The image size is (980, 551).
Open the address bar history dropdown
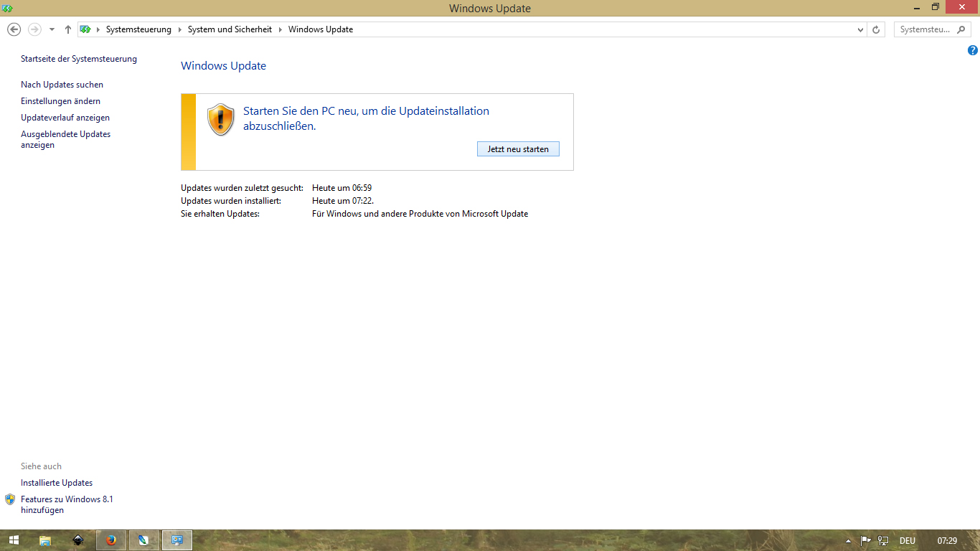861,30
